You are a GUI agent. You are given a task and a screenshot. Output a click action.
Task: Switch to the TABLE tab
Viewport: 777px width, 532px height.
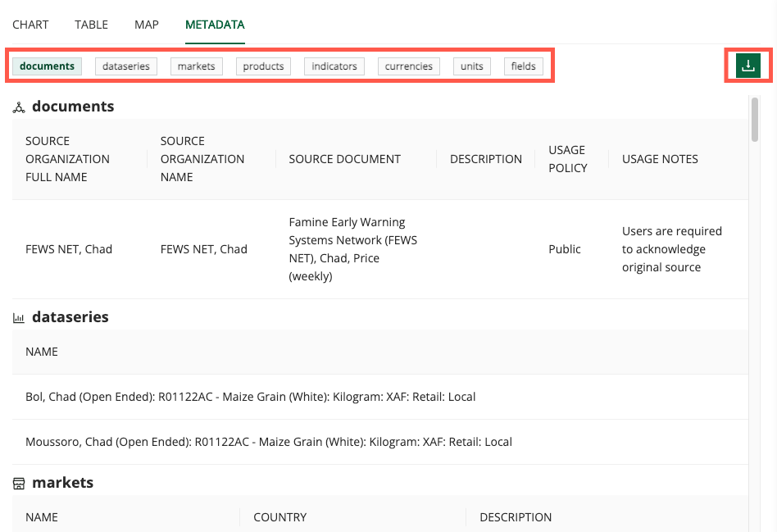(91, 25)
